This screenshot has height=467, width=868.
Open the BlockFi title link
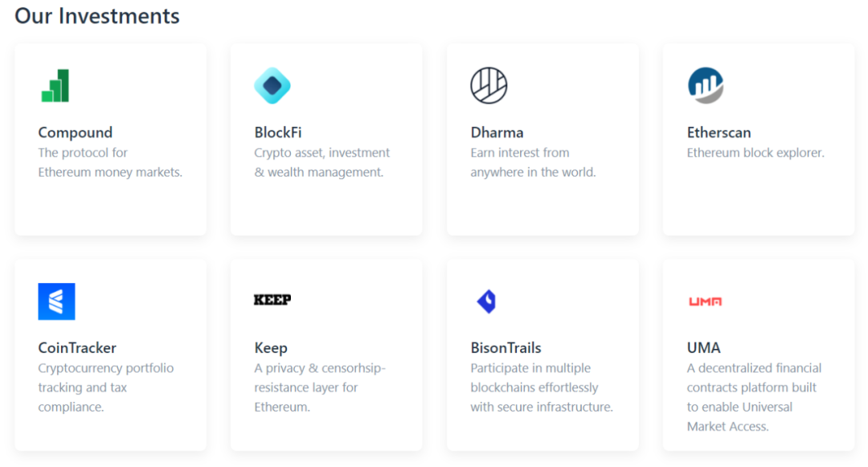(x=278, y=133)
